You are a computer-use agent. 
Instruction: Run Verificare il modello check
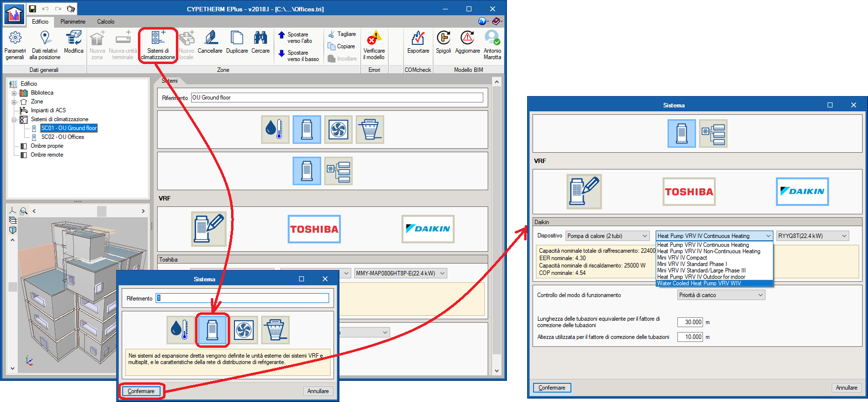[x=374, y=45]
